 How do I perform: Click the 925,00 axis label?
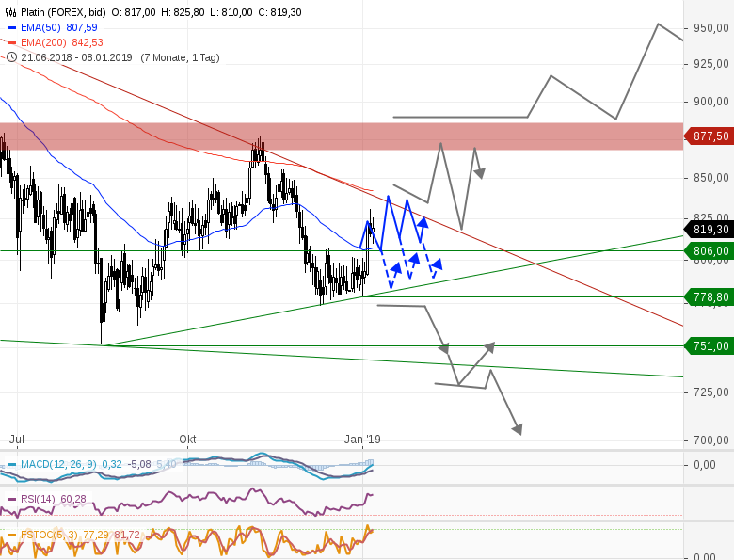pos(711,64)
